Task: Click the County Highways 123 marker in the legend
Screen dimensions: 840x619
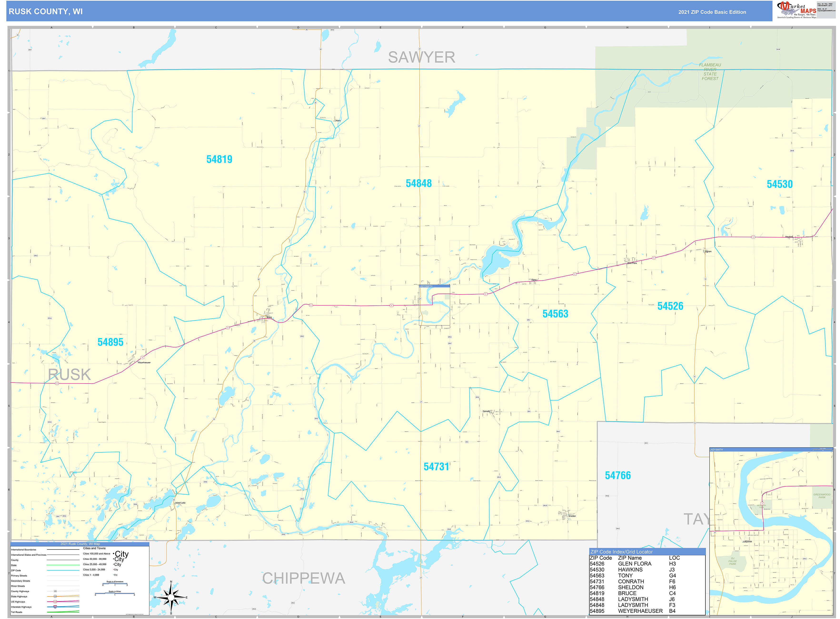Action: coord(55,591)
